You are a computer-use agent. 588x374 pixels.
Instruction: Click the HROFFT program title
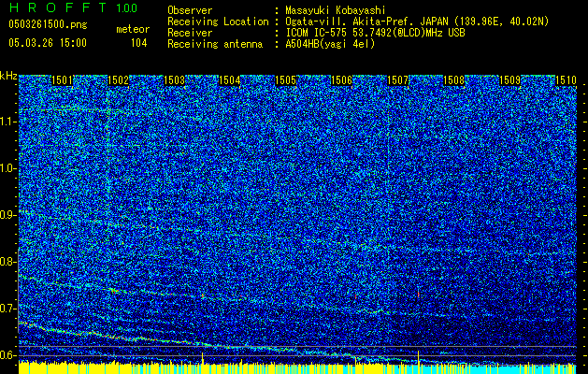coord(58,7)
